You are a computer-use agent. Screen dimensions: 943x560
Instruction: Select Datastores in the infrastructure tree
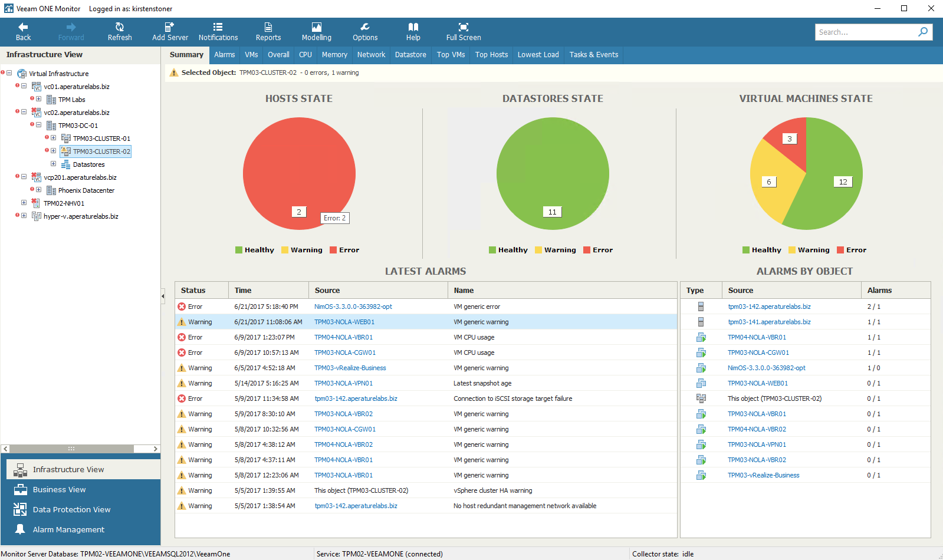point(88,164)
